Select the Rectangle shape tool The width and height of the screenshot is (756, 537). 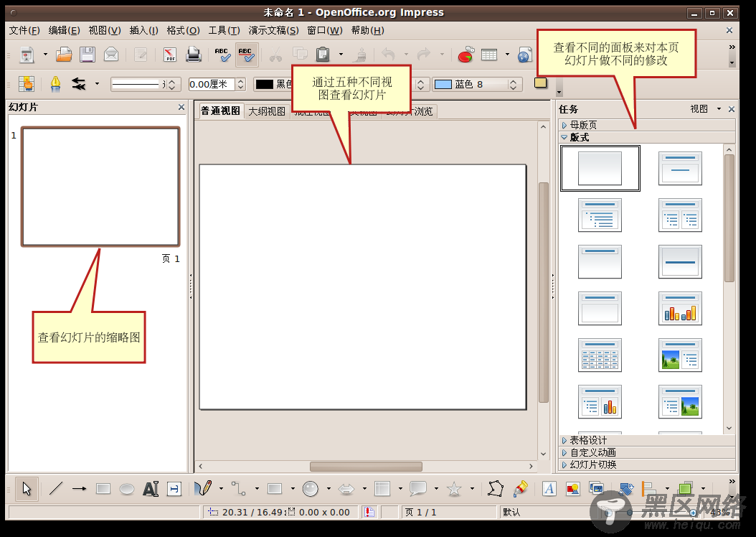point(103,489)
